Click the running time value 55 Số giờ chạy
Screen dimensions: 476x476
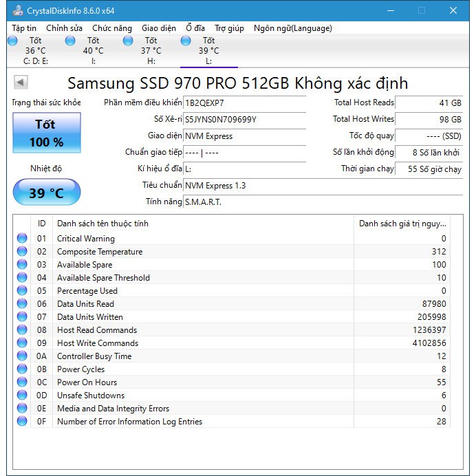pos(429,169)
